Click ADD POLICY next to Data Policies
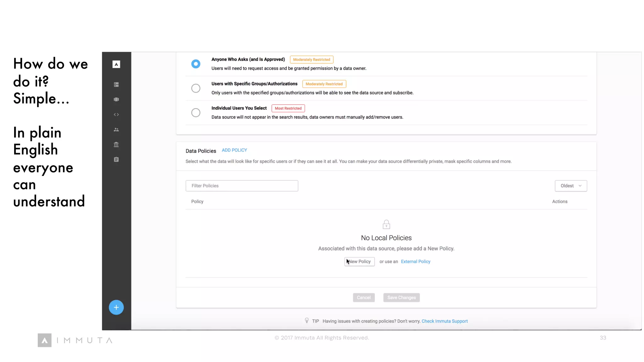Screen dimensions: 644x362 (x=234, y=150)
